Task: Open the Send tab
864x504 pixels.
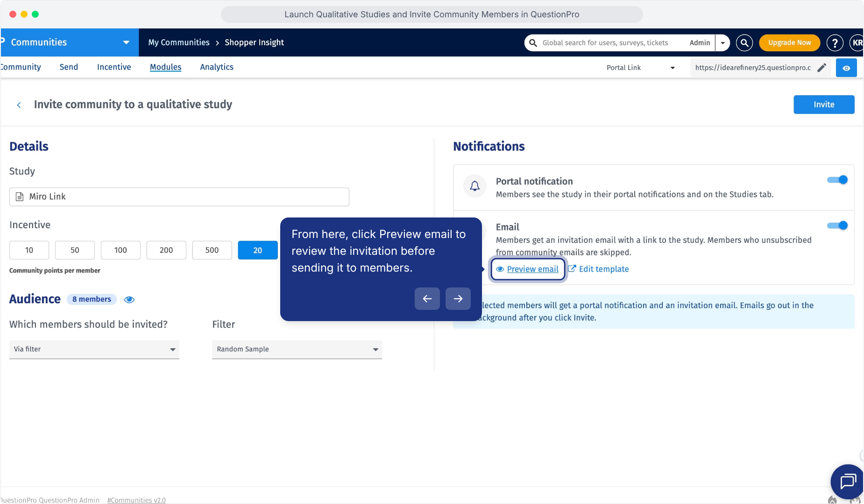Action: tap(69, 67)
